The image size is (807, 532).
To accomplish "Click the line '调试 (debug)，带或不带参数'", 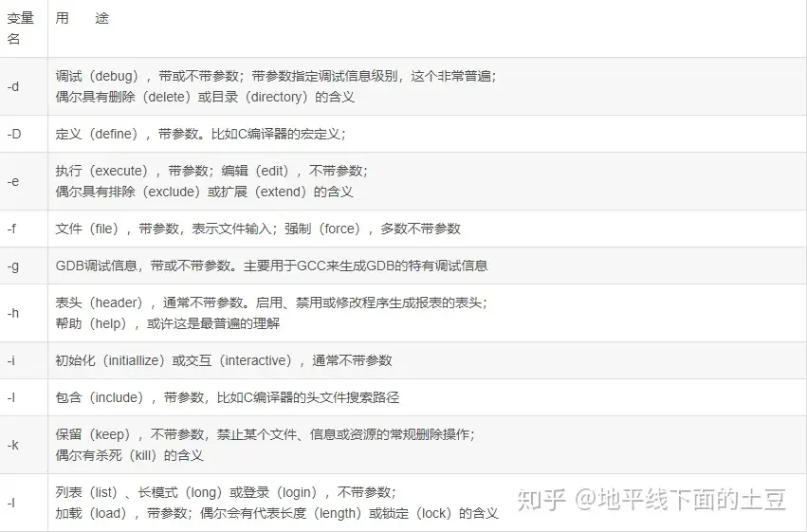I will coord(276,76).
